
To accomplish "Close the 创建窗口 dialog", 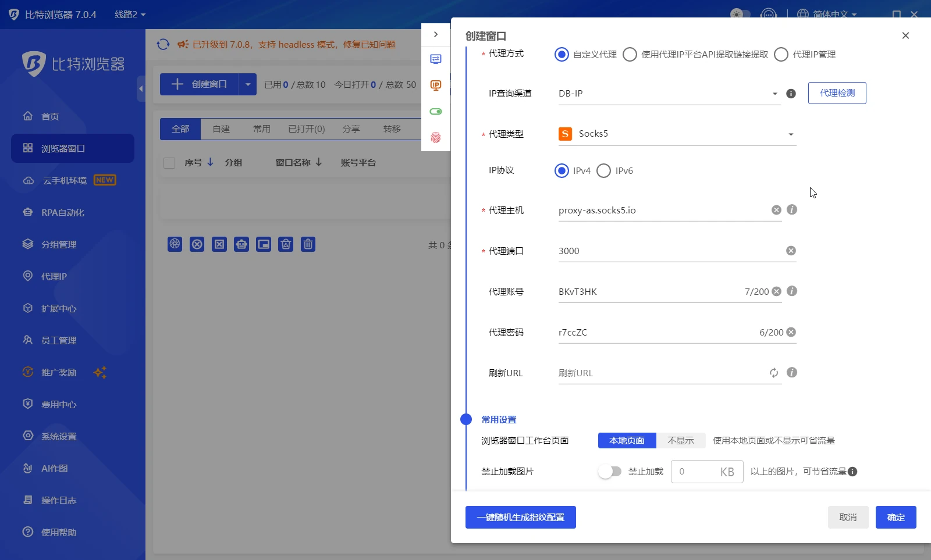I will (905, 35).
